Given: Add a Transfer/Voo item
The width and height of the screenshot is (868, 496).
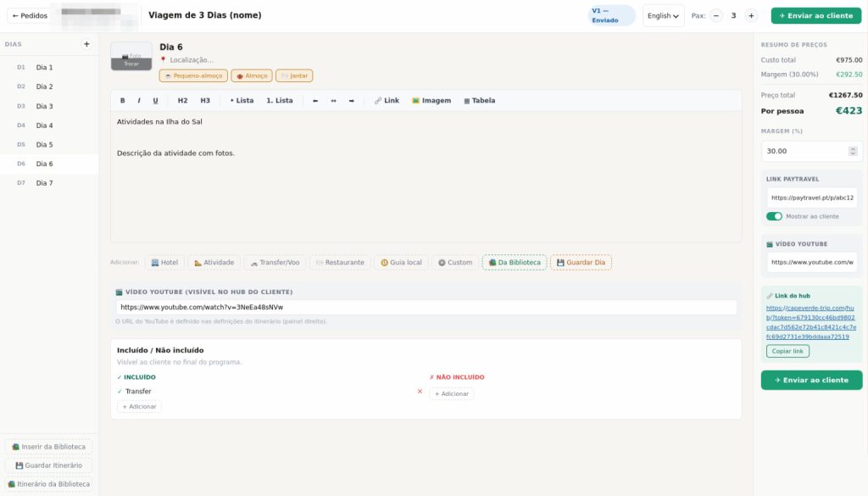Looking at the screenshot, I should (275, 262).
